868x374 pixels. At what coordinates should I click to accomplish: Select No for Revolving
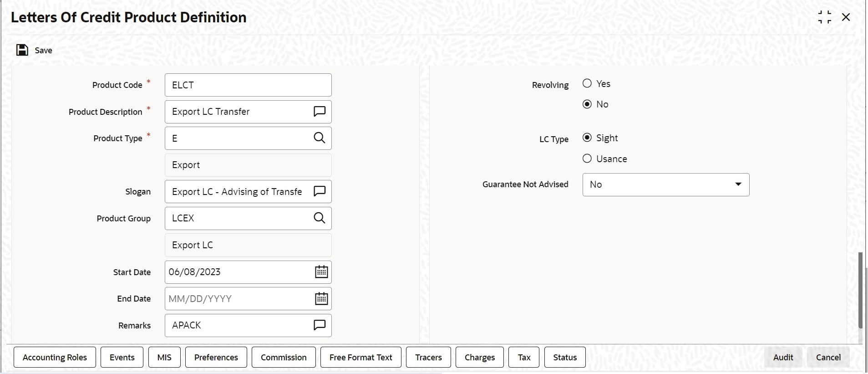click(587, 104)
